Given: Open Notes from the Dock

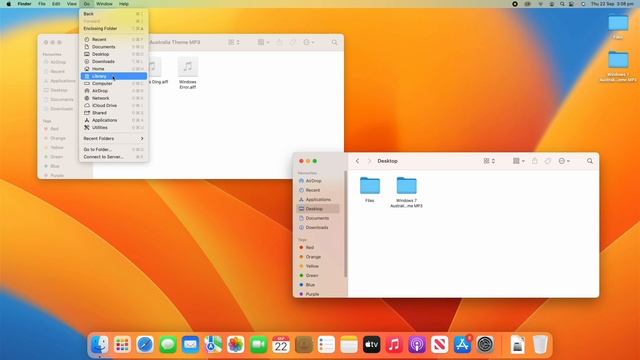Looking at the screenshot, I should 349,345.
